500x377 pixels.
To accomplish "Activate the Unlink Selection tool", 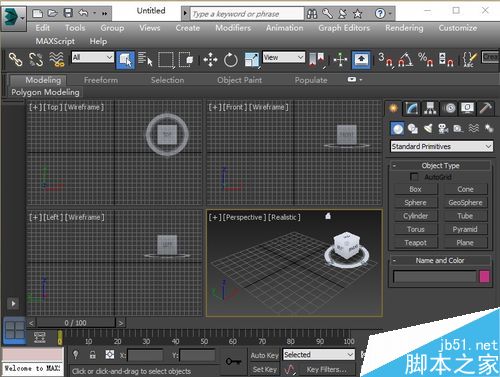I will tap(36, 60).
